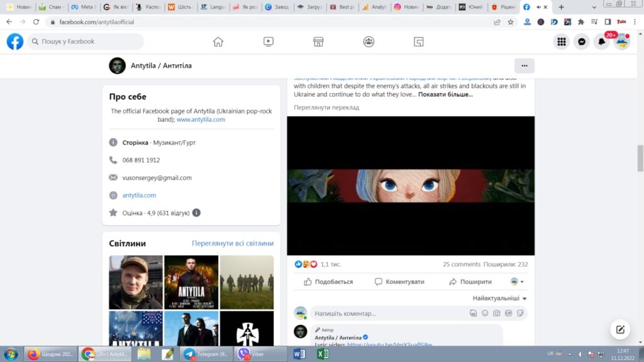
Task: Open the account profile picture menu
Action: [x=621, y=42]
